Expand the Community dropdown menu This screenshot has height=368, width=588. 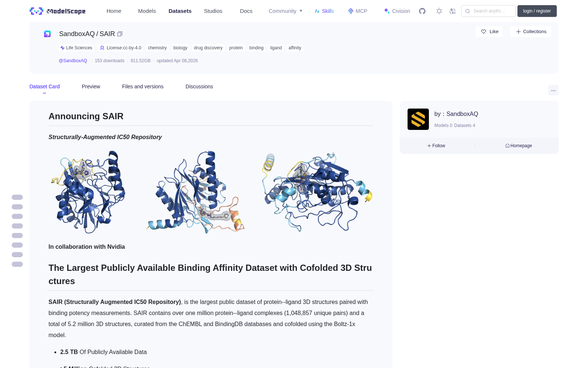tap(286, 11)
